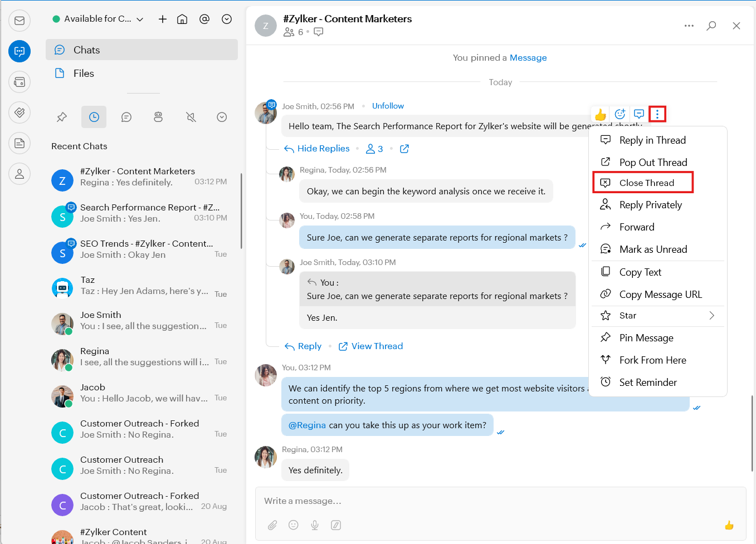This screenshot has height=544, width=756.
Task: Open the three-dot message actions menu
Action: (657, 114)
